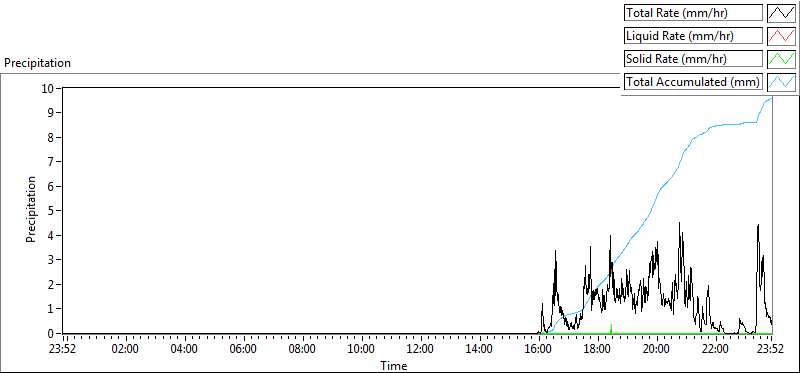Click the 08:00 time tick label
Screen dimensions: 800x373
point(303,350)
